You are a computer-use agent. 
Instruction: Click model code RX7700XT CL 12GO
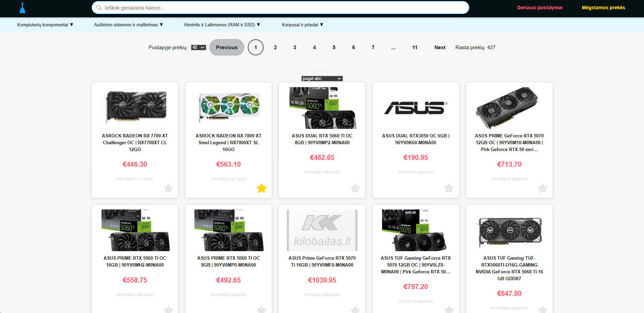(x=135, y=179)
